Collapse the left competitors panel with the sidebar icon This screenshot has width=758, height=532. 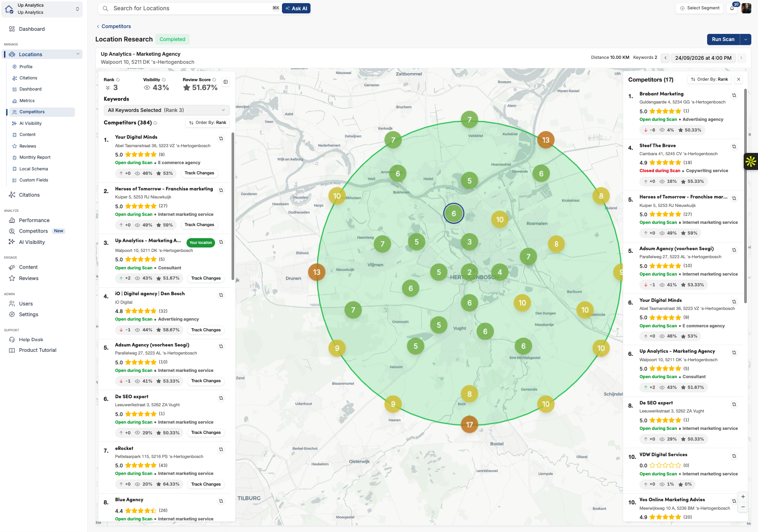[226, 82]
